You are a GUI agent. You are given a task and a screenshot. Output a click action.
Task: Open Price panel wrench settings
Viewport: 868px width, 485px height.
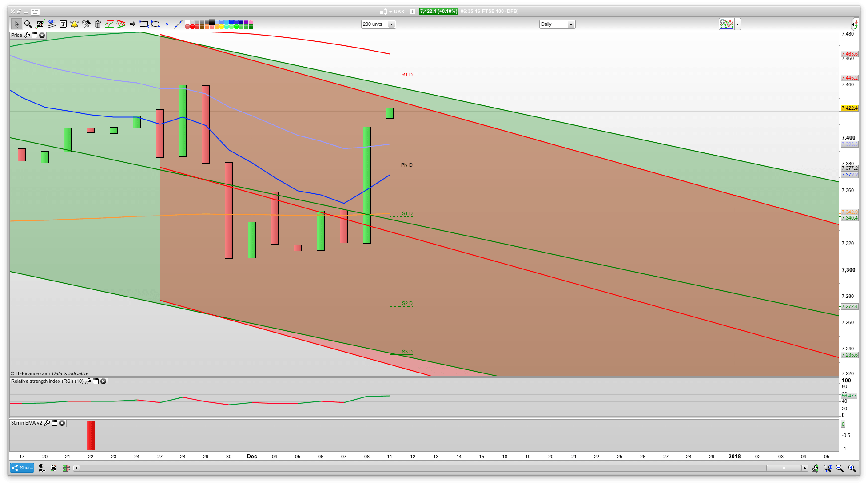pos(27,35)
